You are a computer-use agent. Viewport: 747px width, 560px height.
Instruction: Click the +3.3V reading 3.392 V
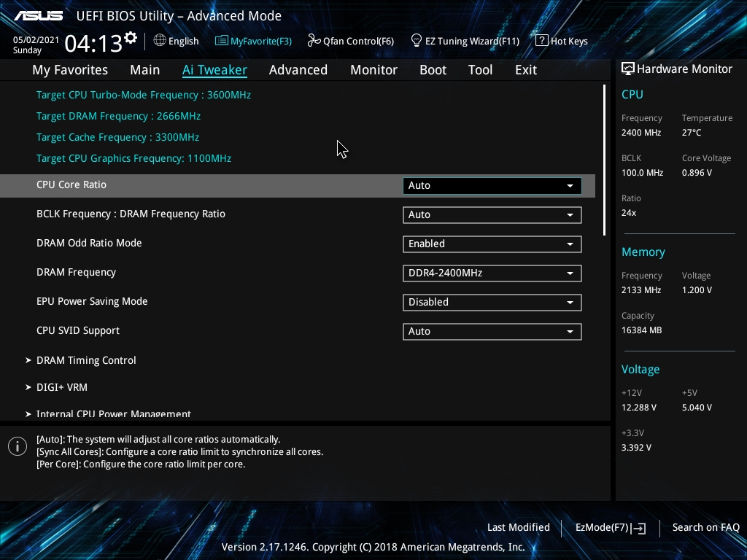pyautogui.click(x=636, y=448)
